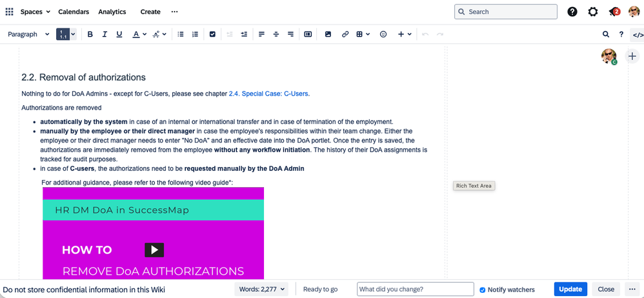The image size is (644, 298).
Task: Expand the Paragraph style dropdown
Action: 28,34
